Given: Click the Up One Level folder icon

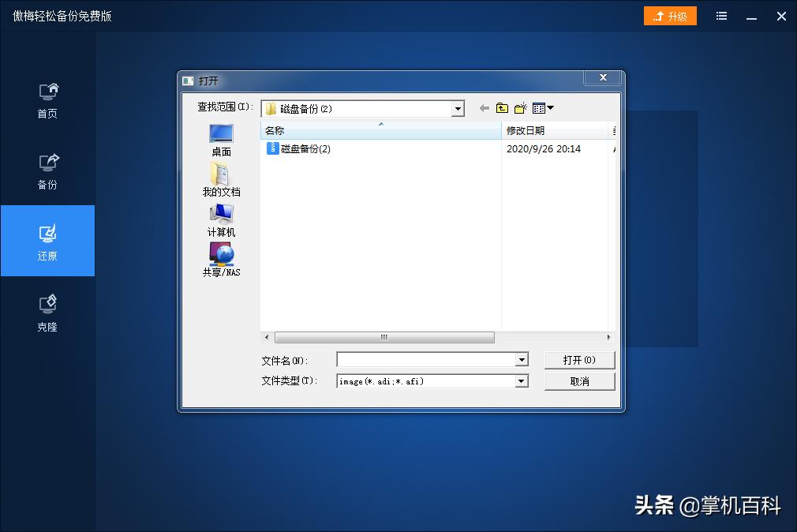Looking at the screenshot, I should point(502,107).
